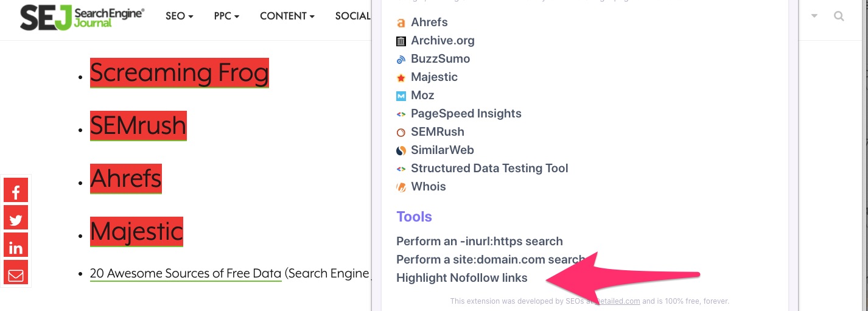Expand the CONTENT dropdown menu

pyautogui.click(x=287, y=16)
